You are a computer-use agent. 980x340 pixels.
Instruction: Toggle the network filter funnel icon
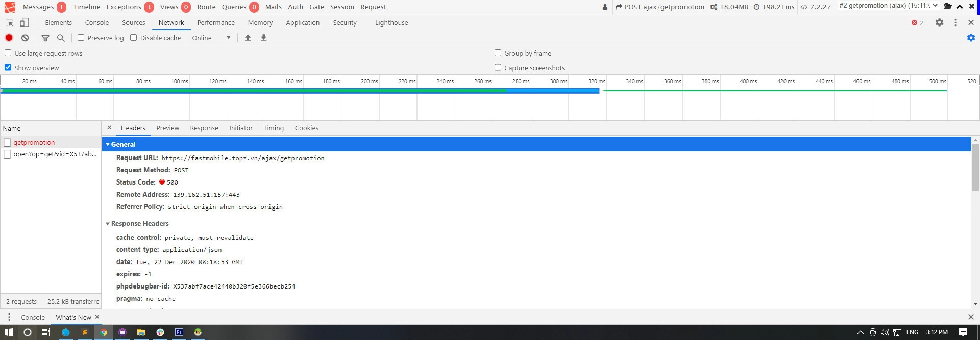click(45, 38)
